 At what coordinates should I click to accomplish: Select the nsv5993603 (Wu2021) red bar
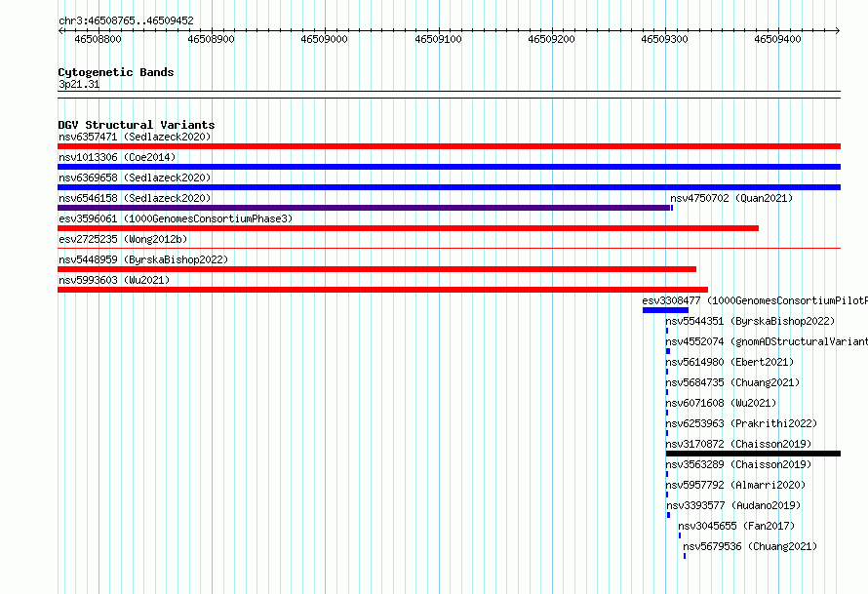click(382, 290)
